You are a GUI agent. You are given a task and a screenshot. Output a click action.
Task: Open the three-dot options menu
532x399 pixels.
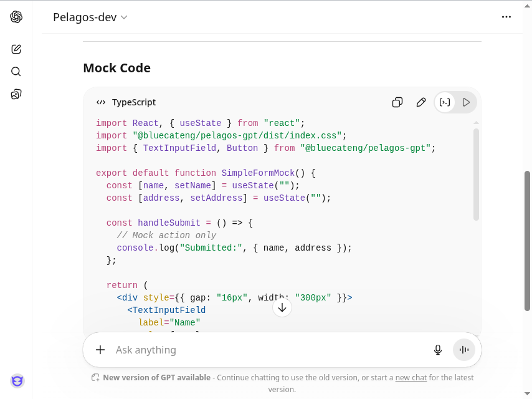(x=506, y=17)
